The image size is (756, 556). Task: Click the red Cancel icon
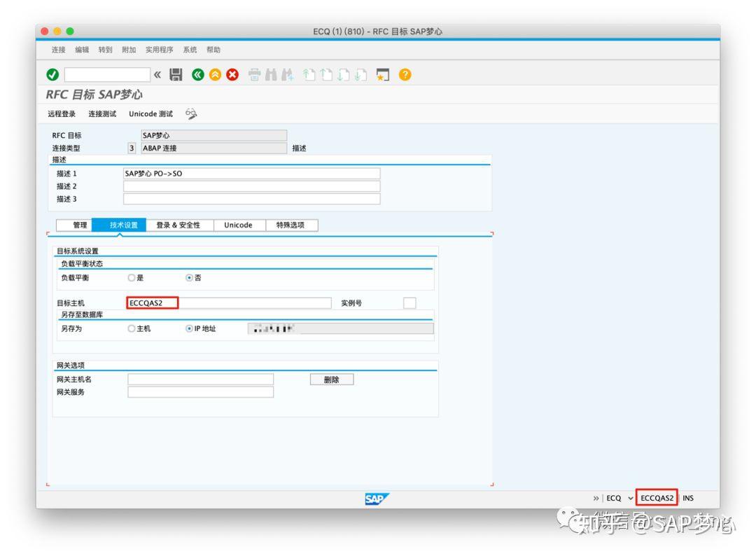click(232, 75)
